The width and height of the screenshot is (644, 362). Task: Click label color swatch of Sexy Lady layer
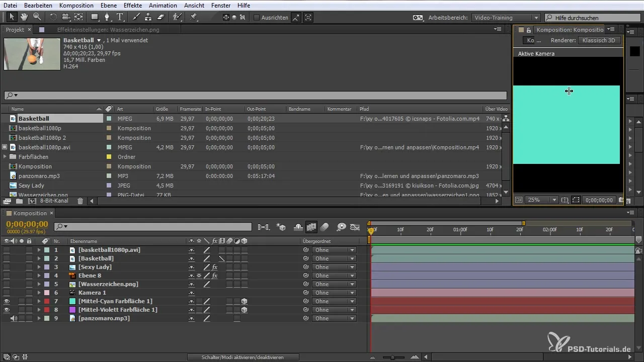click(x=47, y=267)
